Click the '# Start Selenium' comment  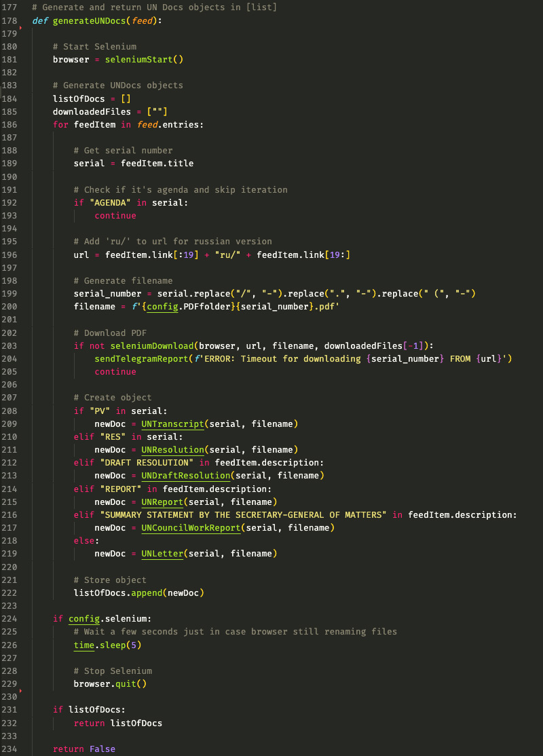pos(94,46)
